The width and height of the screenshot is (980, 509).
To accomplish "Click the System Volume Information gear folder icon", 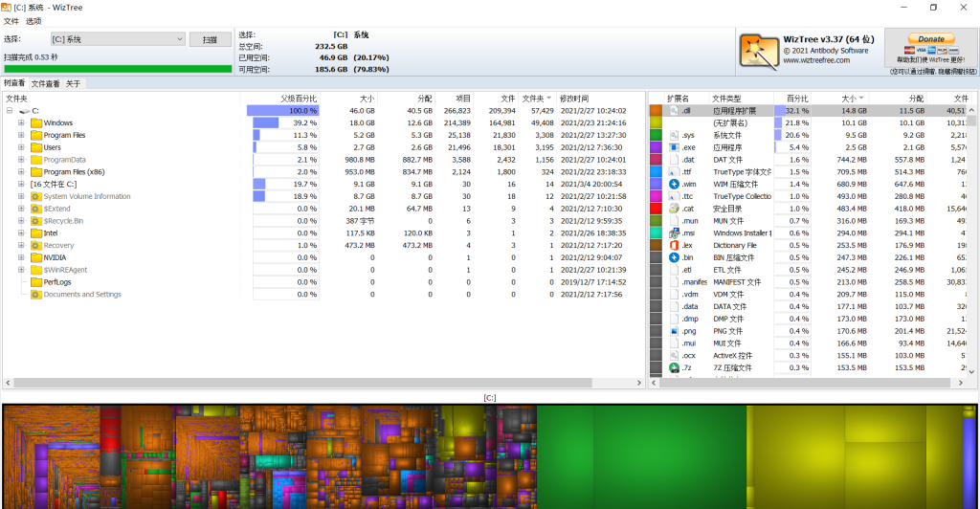I will click(x=36, y=196).
